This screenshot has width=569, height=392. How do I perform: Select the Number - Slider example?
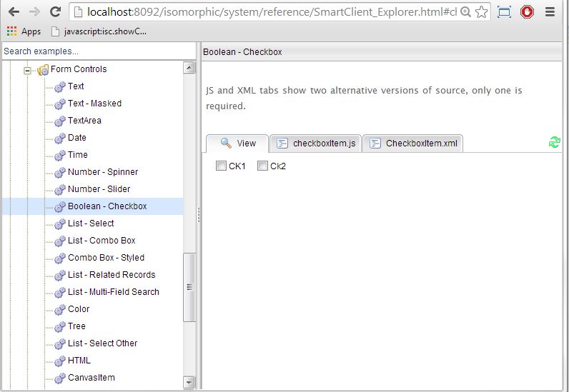pyautogui.click(x=99, y=189)
